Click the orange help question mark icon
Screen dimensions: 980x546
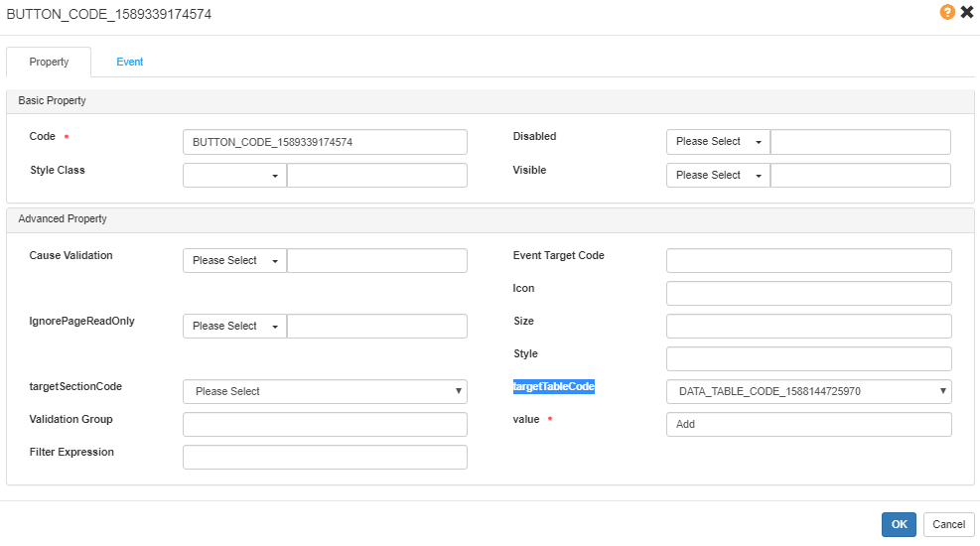click(947, 13)
